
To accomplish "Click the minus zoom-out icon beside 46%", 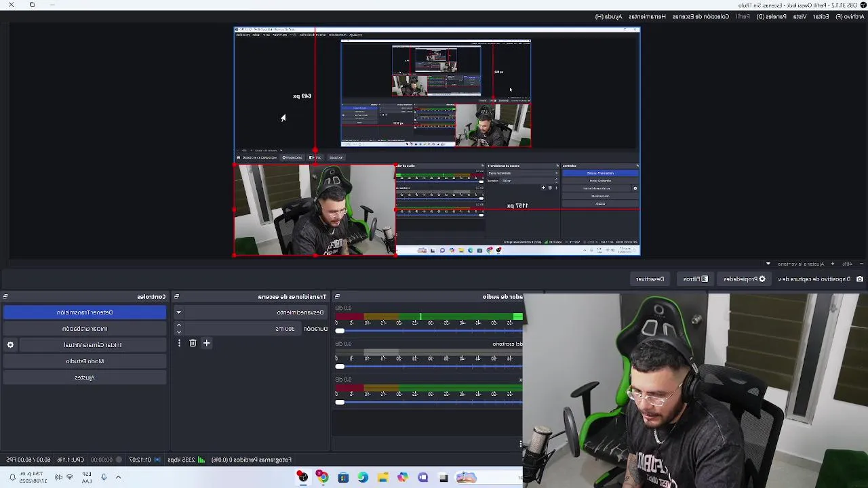I will 862,264.
